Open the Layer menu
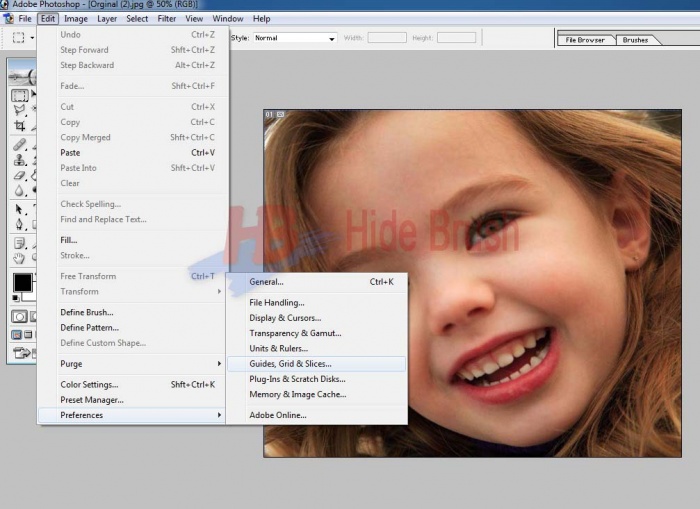Viewport: 700px width, 509px height. (x=107, y=19)
